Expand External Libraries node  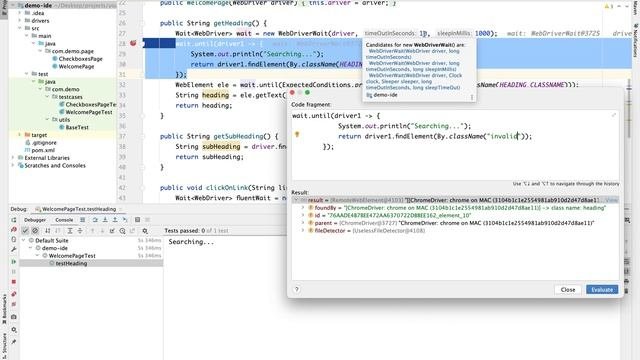tap(13, 158)
